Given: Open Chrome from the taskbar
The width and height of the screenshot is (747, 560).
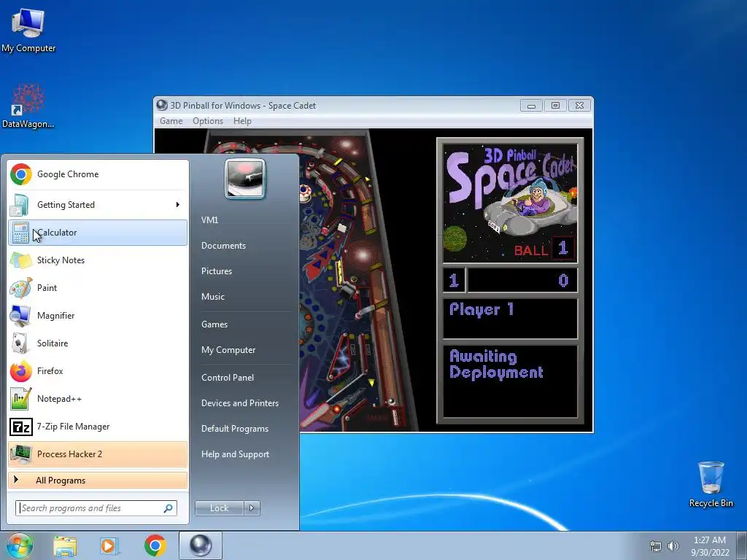Looking at the screenshot, I should 155,545.
